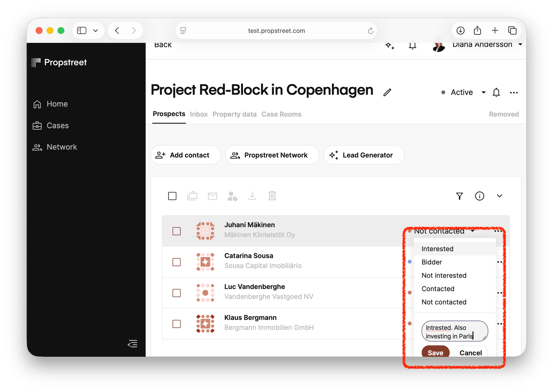
Task: Click the page reader icon in address bar
Action: click(183, 31)
